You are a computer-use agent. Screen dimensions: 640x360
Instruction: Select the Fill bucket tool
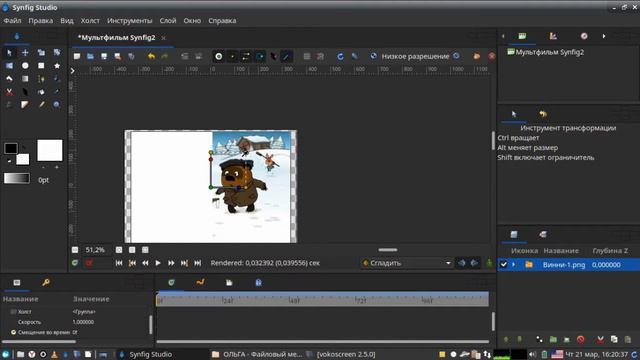pyautogui.click(x=41, y=92)
